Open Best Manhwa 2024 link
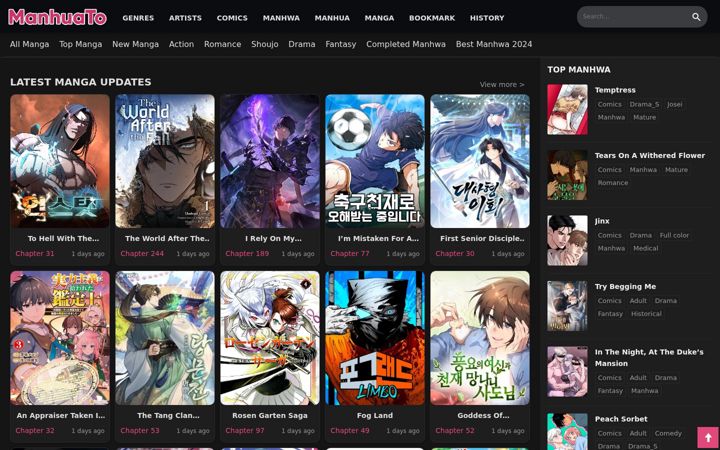 494,44
